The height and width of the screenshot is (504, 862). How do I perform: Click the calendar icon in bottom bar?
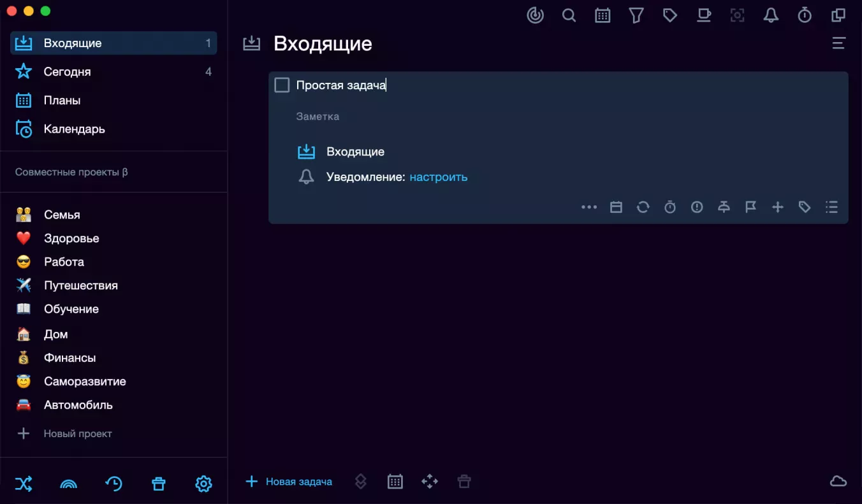coord(395,482)
